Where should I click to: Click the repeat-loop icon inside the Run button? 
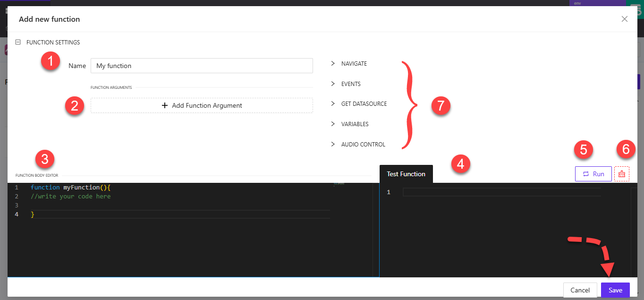[x=585, y=173]
